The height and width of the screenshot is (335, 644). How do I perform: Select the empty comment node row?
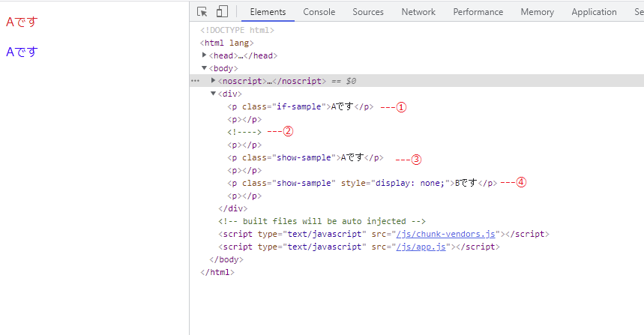pos(245,132)
